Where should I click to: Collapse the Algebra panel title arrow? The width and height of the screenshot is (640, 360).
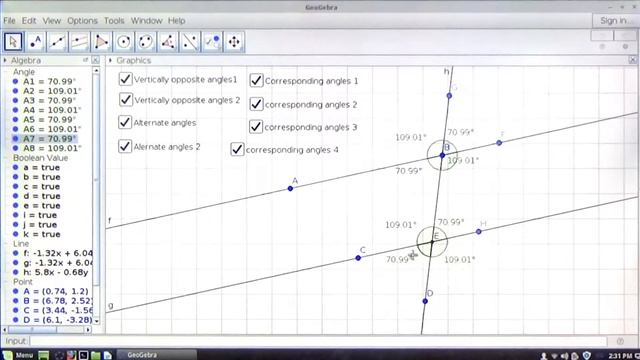tap(5, 60)
